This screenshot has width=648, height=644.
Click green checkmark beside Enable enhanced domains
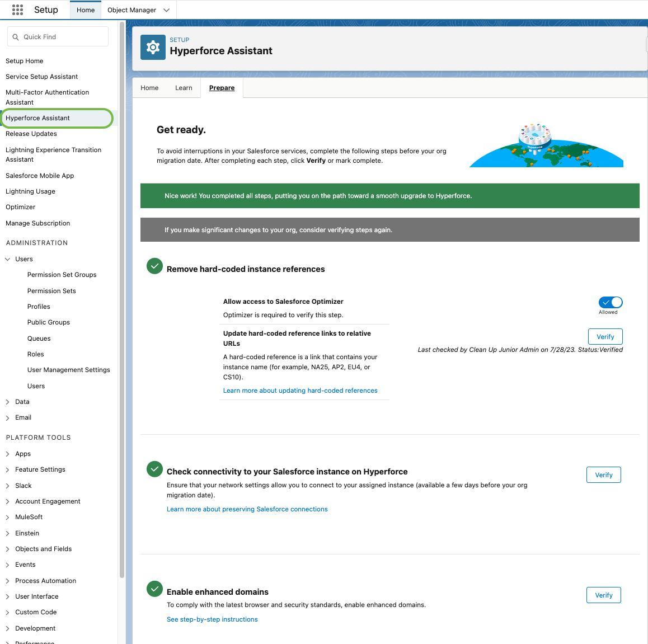[154, 589]
